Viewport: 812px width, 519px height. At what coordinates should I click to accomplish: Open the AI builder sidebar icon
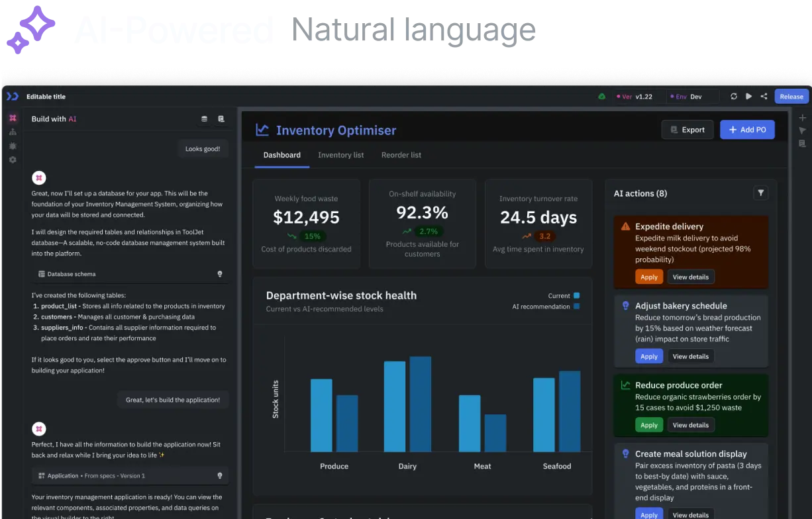12,118
